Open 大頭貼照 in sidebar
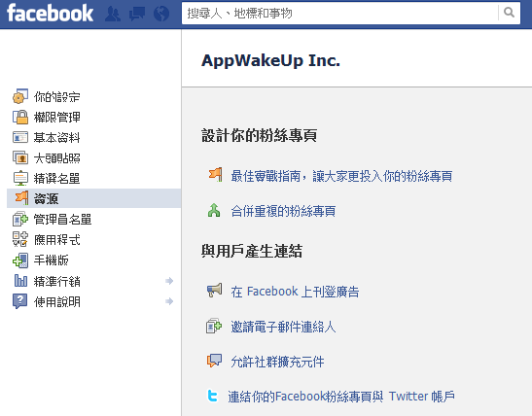This screenshot has width=532, height=416. click(57, 158)
